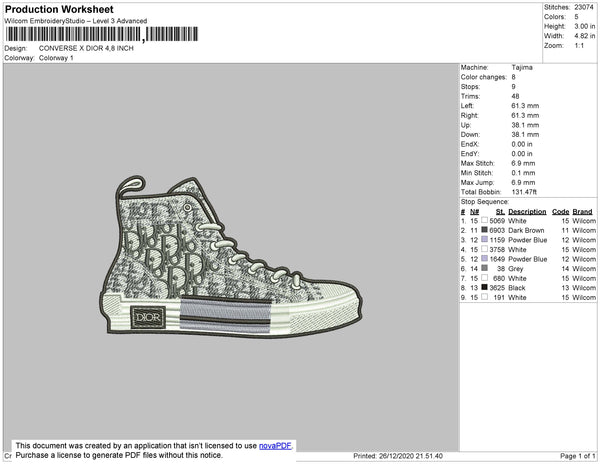Select the "Black" description in stop 8
The image size is (600, 464).
[517, 288]
